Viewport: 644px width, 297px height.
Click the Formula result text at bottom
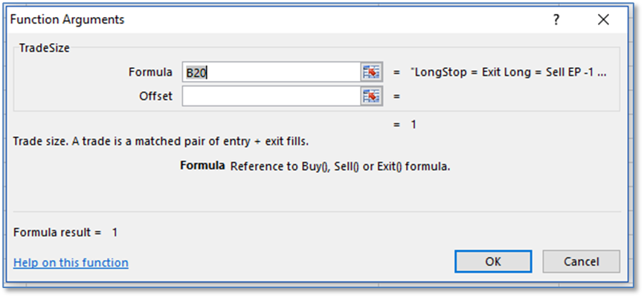coord(65,232)
